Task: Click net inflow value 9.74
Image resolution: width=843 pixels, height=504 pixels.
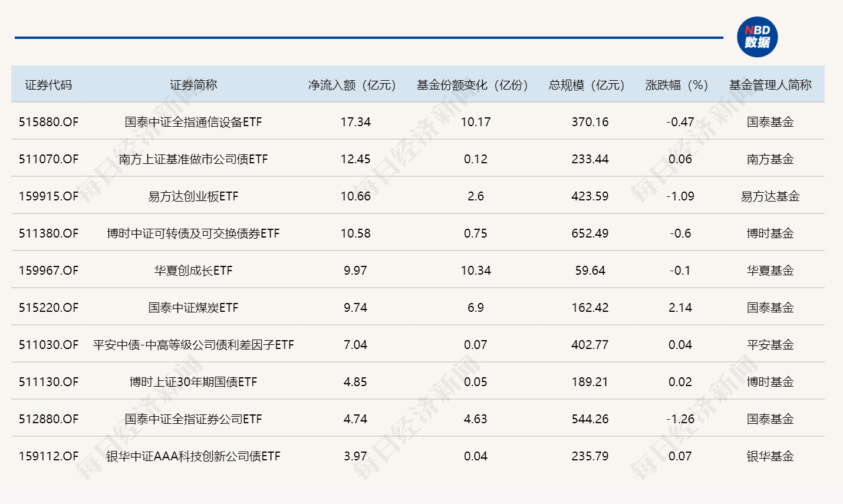Action: click(x=355, y=308)
